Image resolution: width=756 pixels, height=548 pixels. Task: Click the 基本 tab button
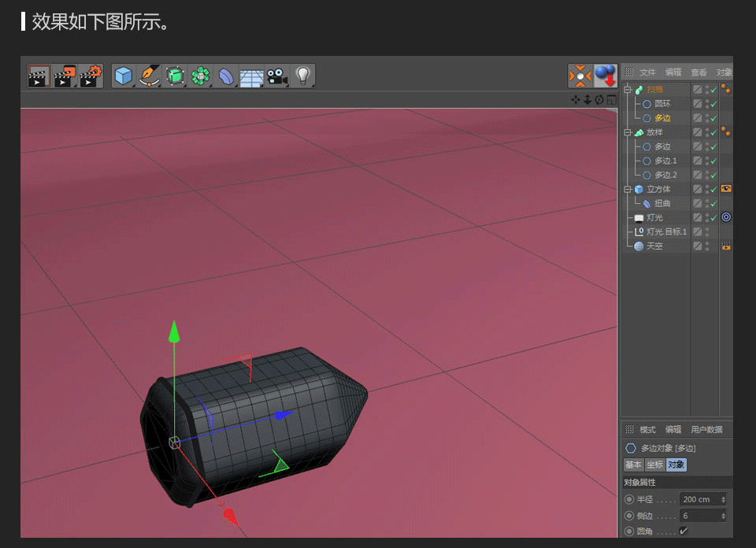pos(633,465)
